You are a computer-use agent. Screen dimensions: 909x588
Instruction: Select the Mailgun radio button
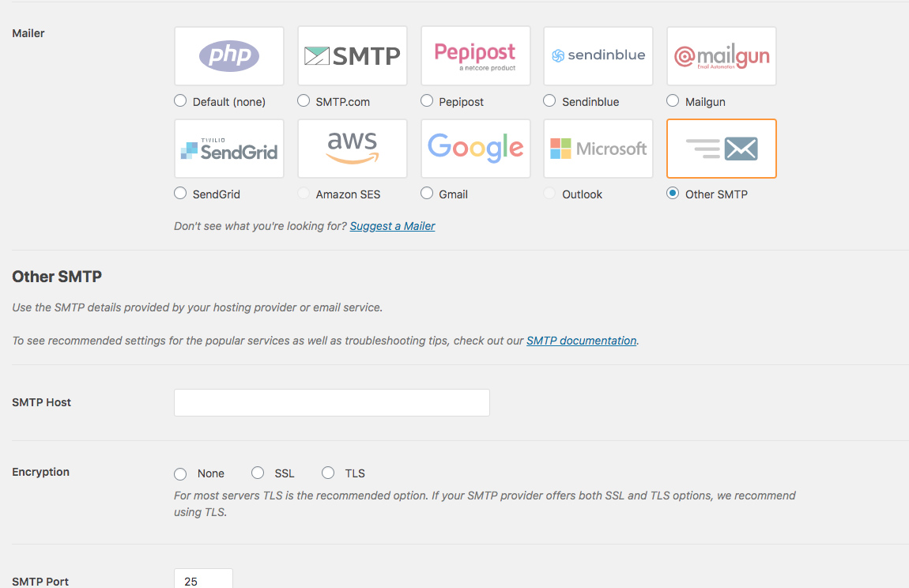point(673,101)
